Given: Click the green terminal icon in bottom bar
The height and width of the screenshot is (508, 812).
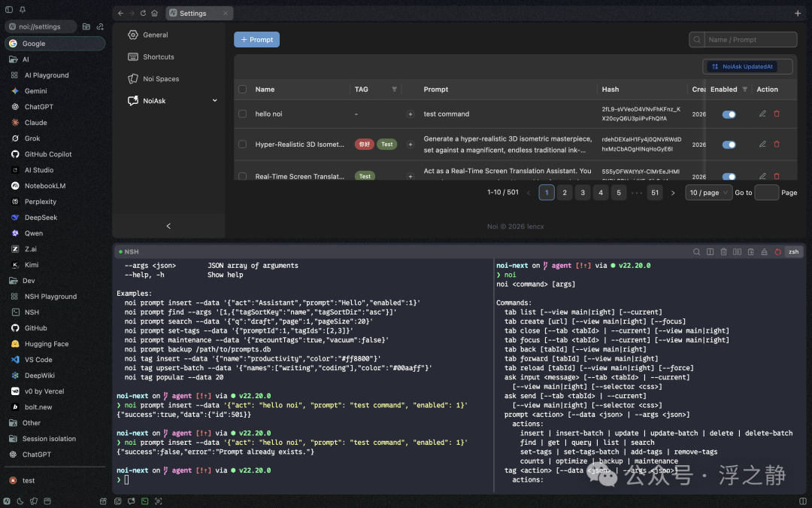Looking at the screenshot, I should [145, 501].
